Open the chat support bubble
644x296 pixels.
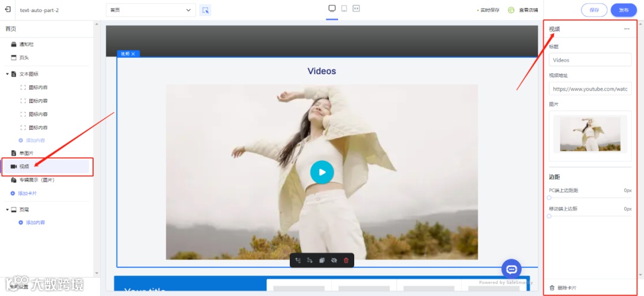(x=512, y=269)
